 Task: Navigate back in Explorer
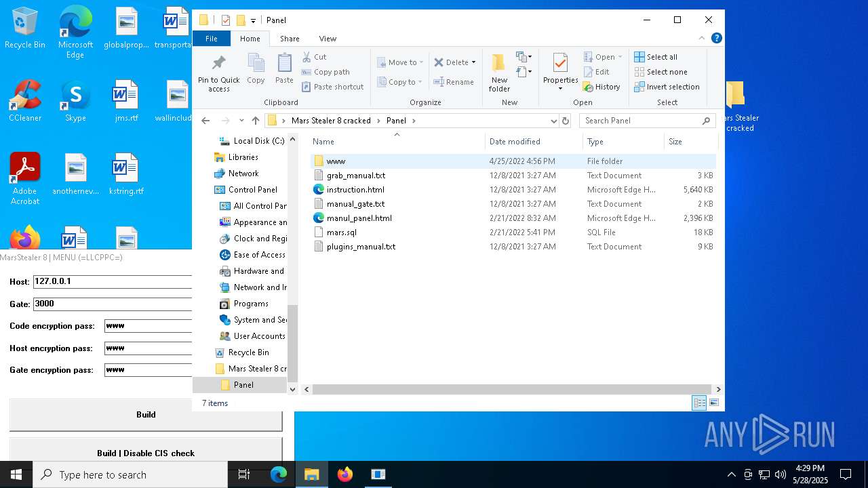(x=206, y=121)
